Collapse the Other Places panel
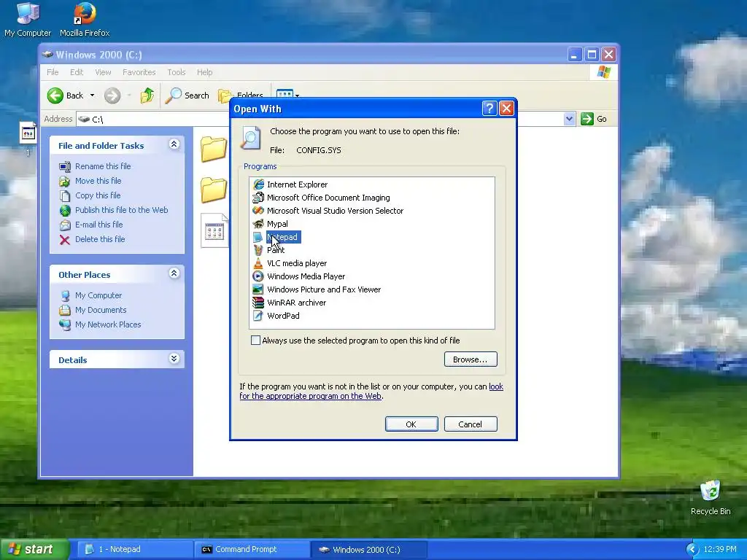 tap(174, 273)
